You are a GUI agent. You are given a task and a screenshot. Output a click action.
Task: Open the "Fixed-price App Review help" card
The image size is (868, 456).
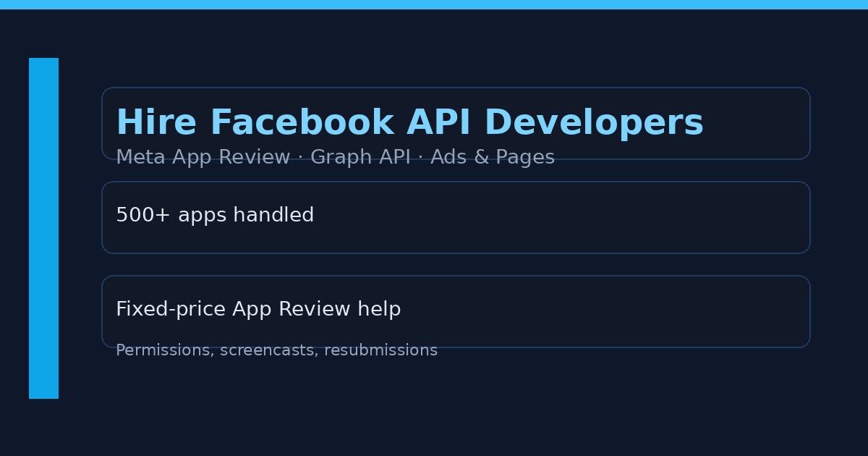(x=456, y=311)
